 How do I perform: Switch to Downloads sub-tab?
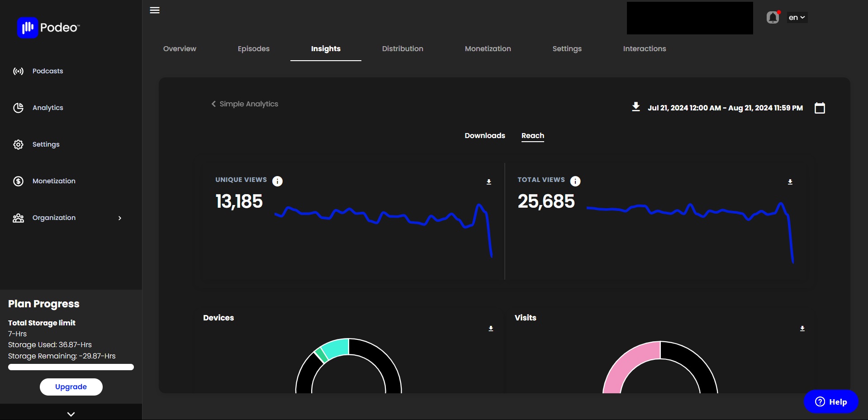485,136
